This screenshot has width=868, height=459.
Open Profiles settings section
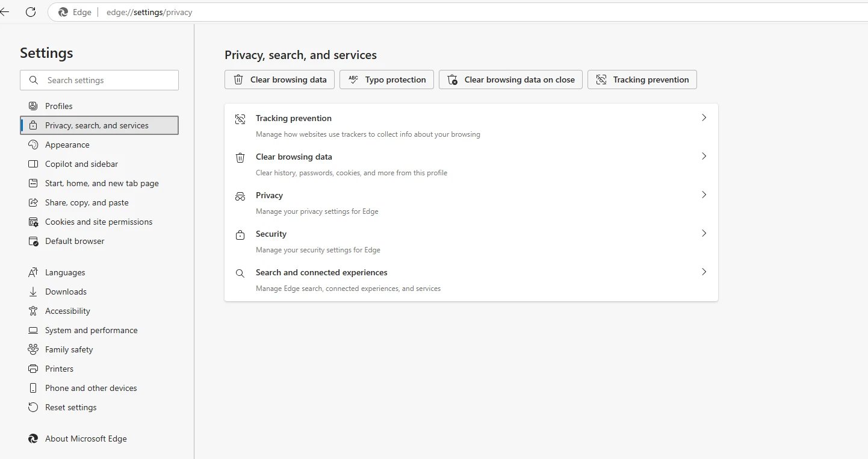(x=99, y=106)
